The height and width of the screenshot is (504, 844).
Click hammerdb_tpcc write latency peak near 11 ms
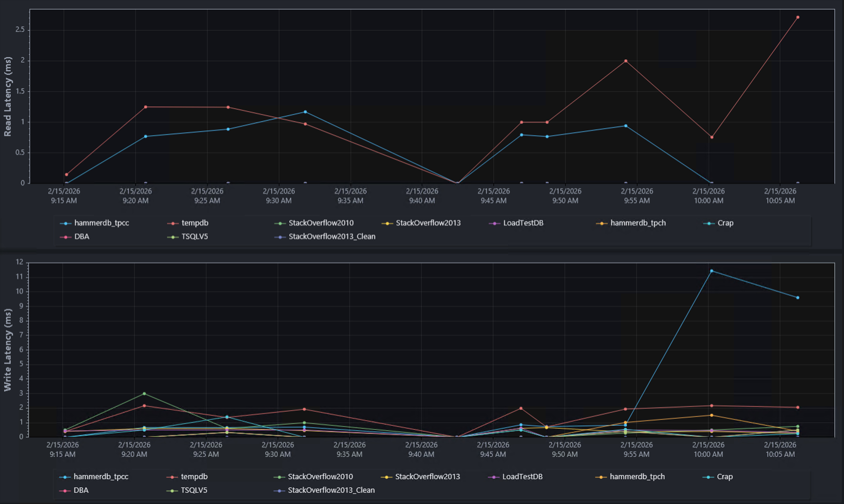pos(712,271)
